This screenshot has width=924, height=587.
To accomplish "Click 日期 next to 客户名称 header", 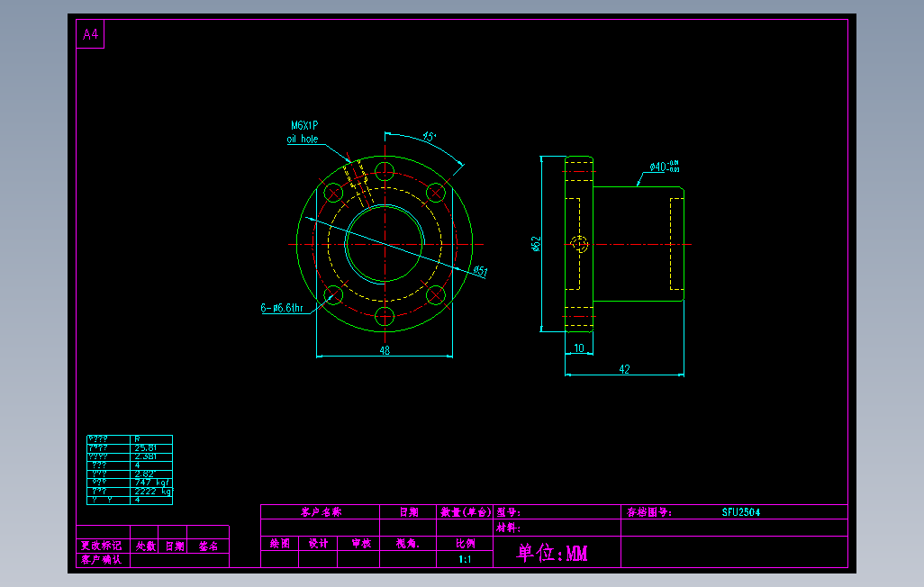I will click(408, 511).
